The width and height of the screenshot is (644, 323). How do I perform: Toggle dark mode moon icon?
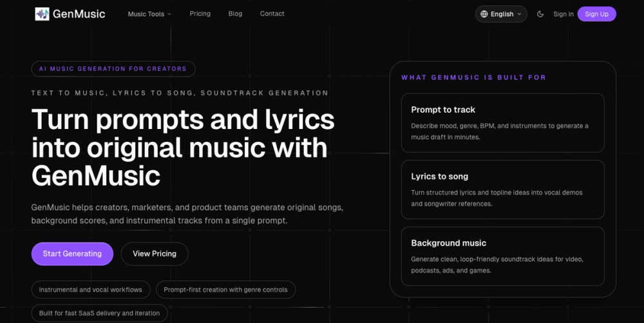[540, 14]
